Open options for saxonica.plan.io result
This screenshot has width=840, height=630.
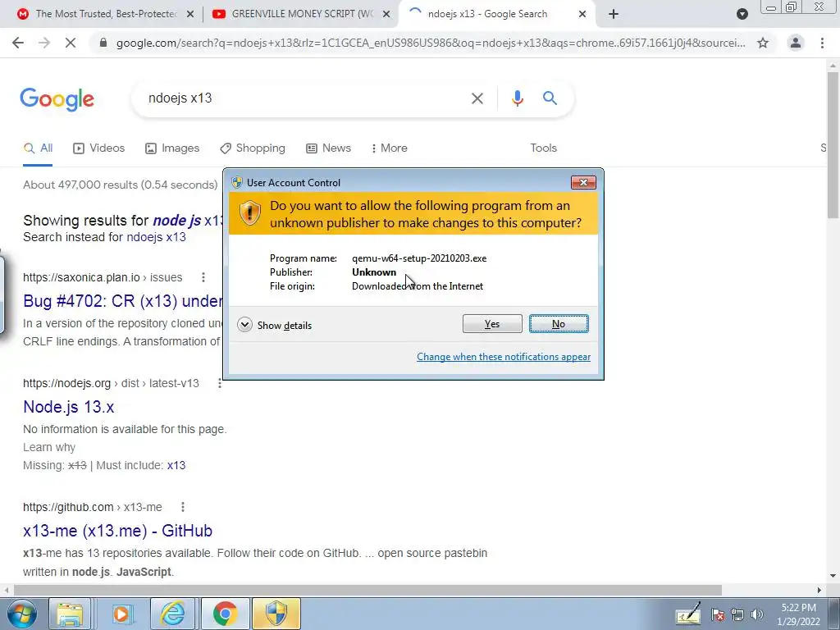[203, 277]
